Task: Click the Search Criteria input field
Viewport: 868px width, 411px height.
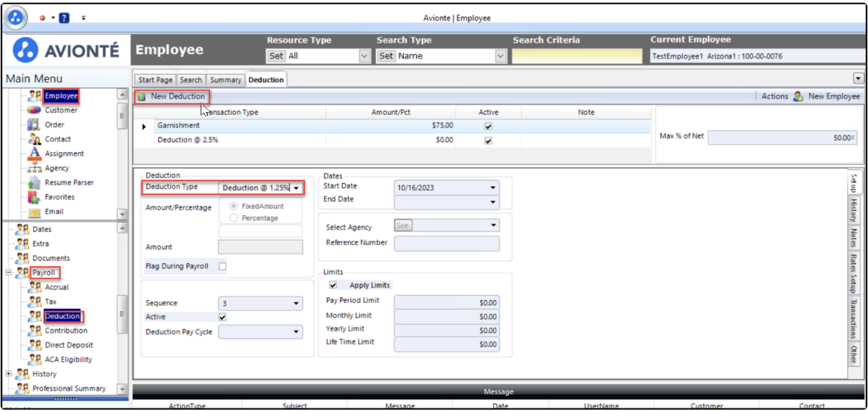Action: click(x=578, y=57)
